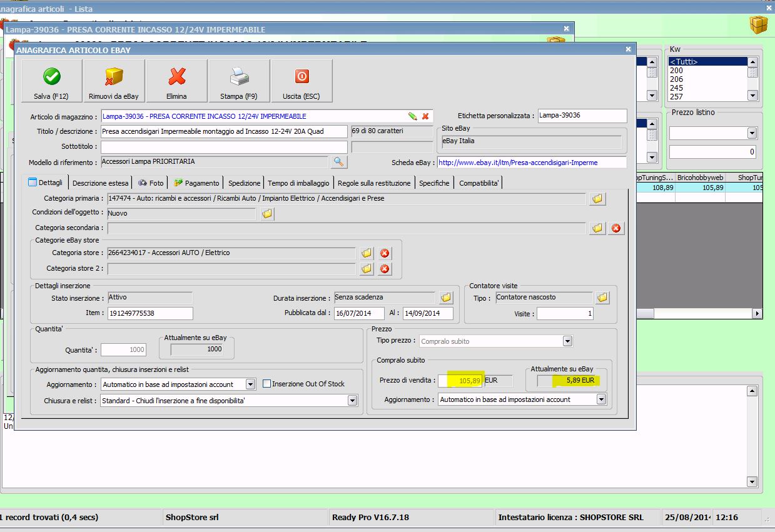The image size is (775, 532).
Task: Clear Categoria secondaria with red X icon
Action: click(x=616, y=229)
